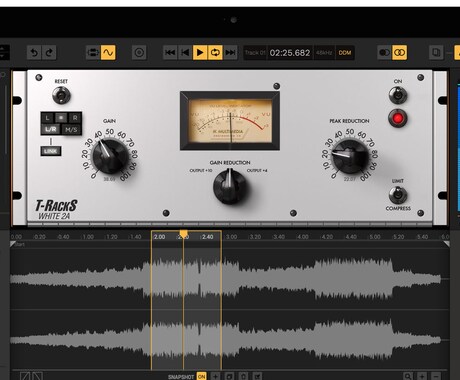This screenshot has height=380, width=460.
Task: Click the Peak Reduction value 22.07
Action: tap(350, 179)
